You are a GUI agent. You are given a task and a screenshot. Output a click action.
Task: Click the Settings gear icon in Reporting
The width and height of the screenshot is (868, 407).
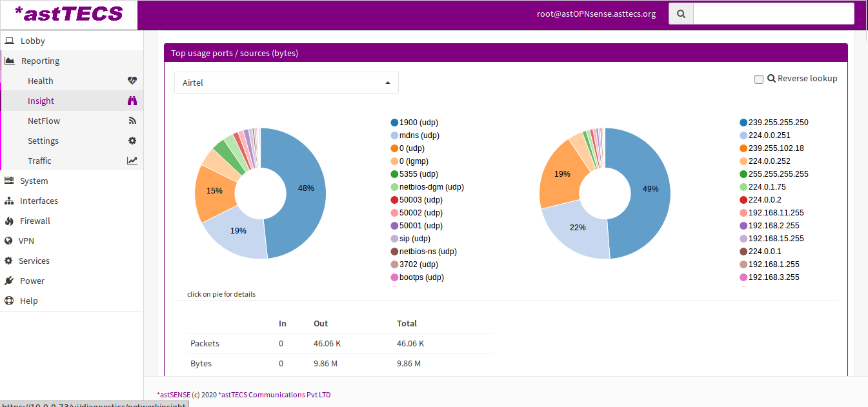(x=132, y=141)
